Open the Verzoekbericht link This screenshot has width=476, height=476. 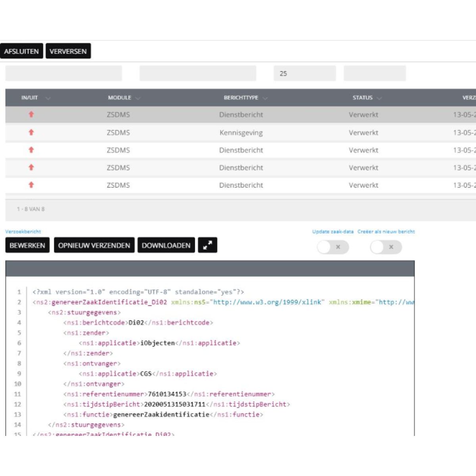23,232
